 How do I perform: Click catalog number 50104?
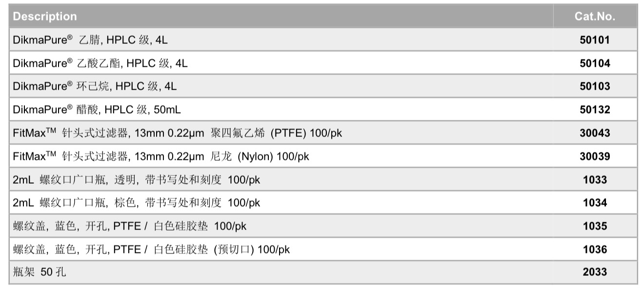(595, 63)
